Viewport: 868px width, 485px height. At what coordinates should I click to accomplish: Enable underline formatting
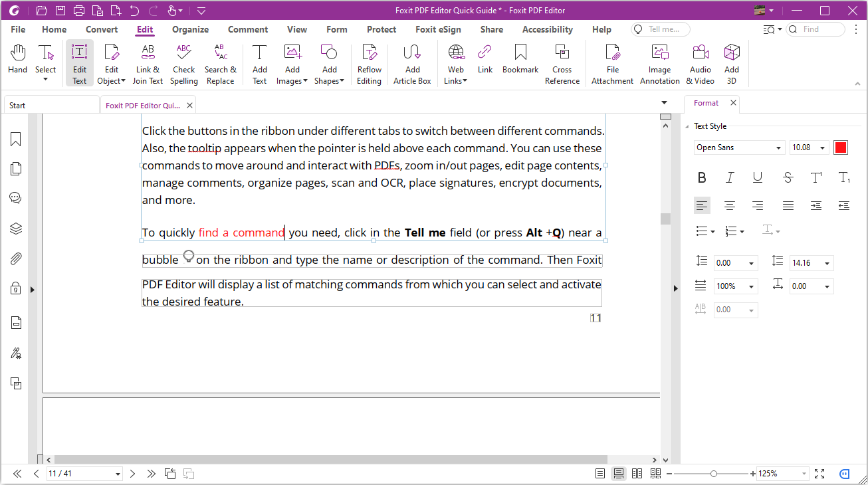(x=758, y=177)
